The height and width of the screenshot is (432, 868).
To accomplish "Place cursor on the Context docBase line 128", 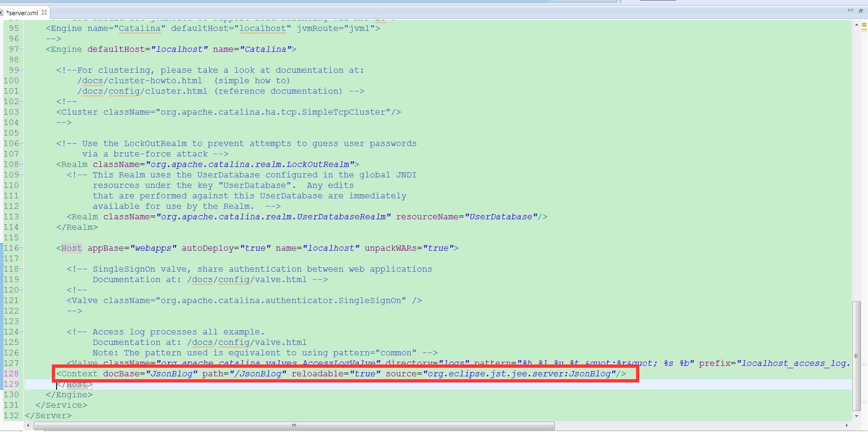I will 341,374.
